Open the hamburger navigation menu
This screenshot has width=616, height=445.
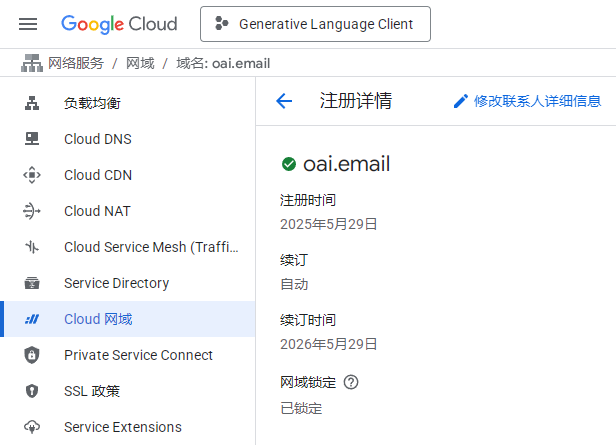(28, 24)
